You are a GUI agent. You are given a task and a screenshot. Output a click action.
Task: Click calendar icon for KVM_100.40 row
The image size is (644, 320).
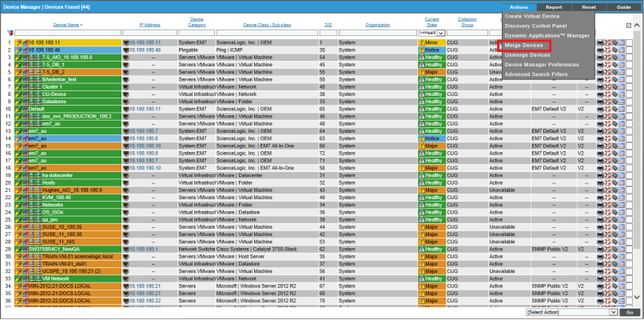pos(621,198)
